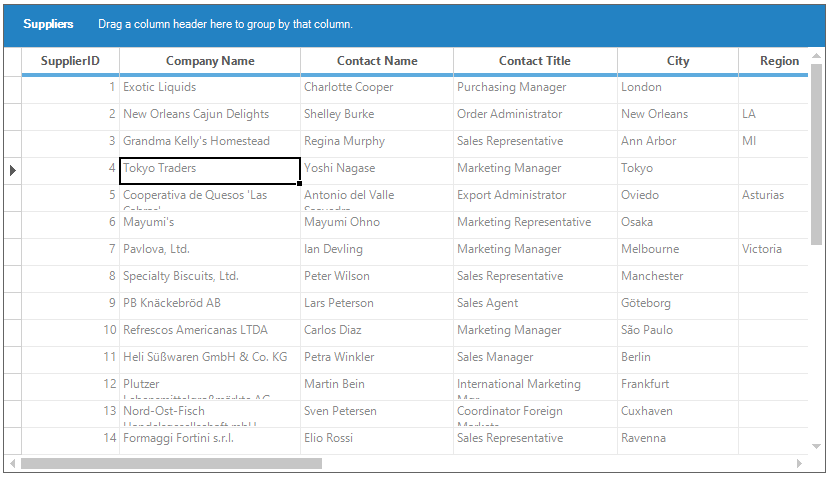Click the Order Administrator title cell
829x477 pixels.
coord(535,117)
